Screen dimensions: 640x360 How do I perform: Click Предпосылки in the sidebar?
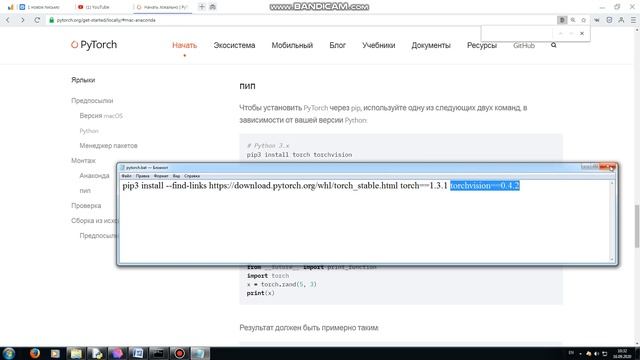coord(92,101)
